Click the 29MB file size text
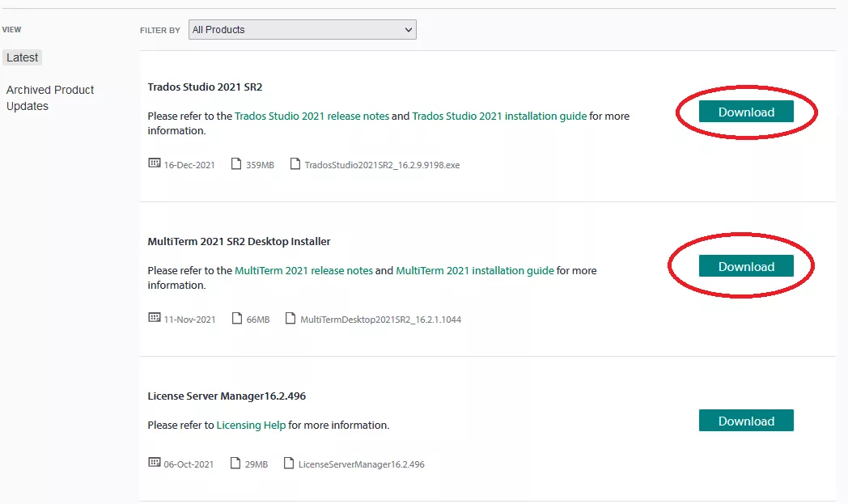Image resolution: width=848 pixels, height=504 pixels. [x=257, y=464]
